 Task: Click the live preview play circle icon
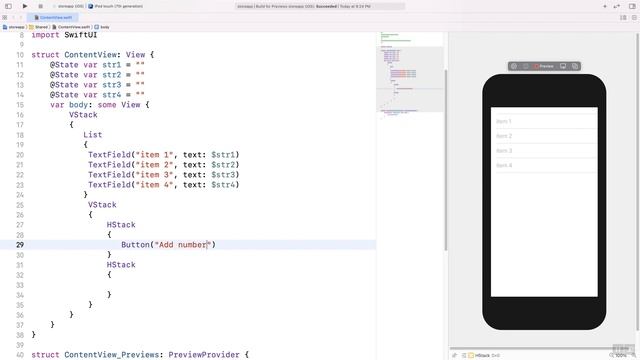point(514,66)
